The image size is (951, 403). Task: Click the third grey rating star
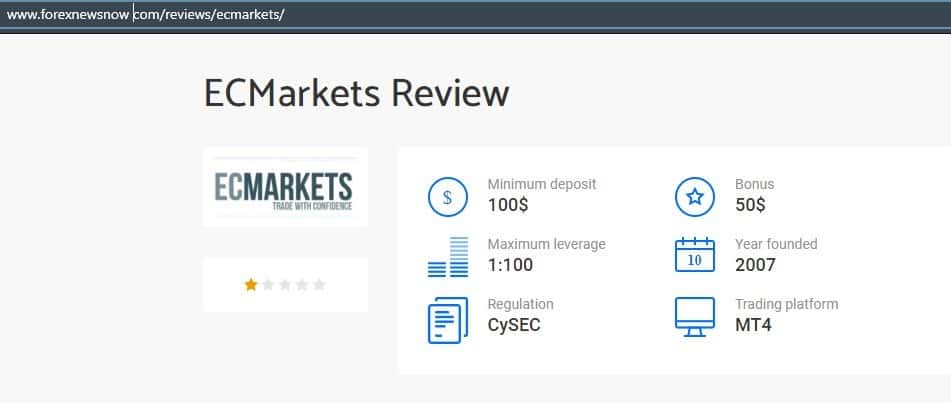click(285, 285)
